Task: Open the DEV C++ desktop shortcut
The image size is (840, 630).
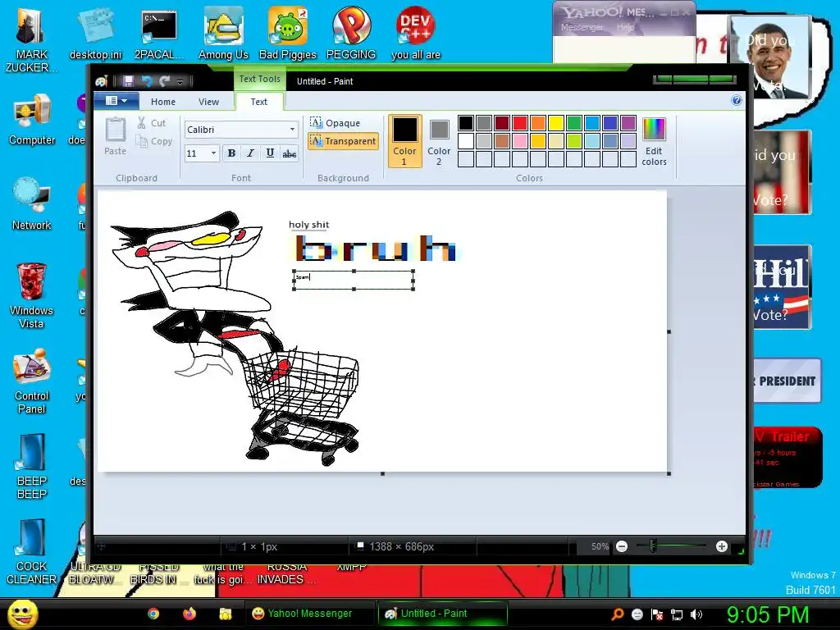Action: pyautogui.click(x=416, y=33)
